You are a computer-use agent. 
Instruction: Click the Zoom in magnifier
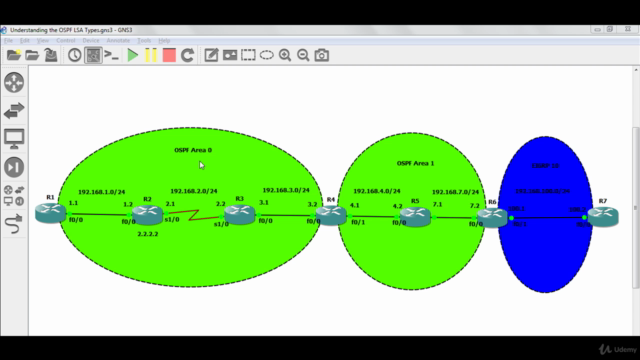coord(285,55)
